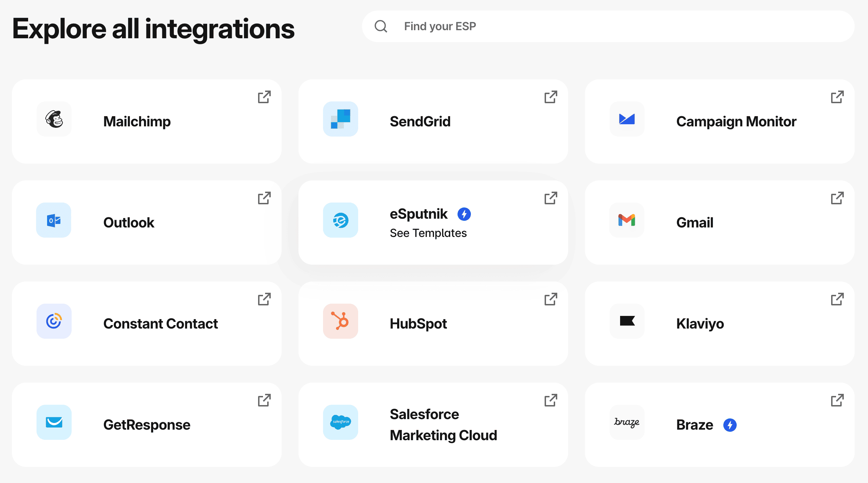Click the lightning badge next to Braze
Image resolution: width=868 pixels, height=483 pixels.
[730, 425]
